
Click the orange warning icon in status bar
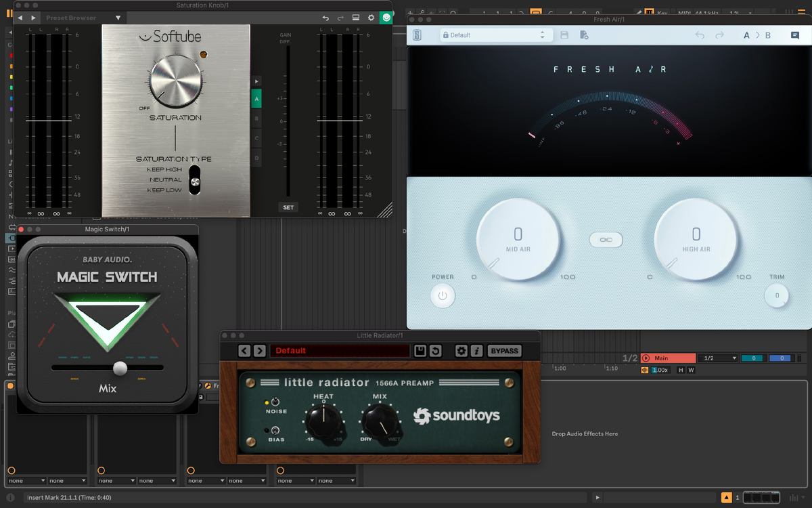(x=727, y=498)
